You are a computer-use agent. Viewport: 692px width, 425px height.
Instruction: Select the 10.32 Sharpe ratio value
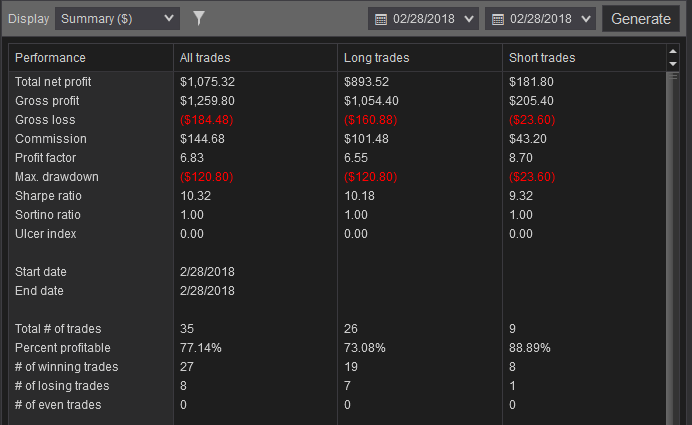195,196
